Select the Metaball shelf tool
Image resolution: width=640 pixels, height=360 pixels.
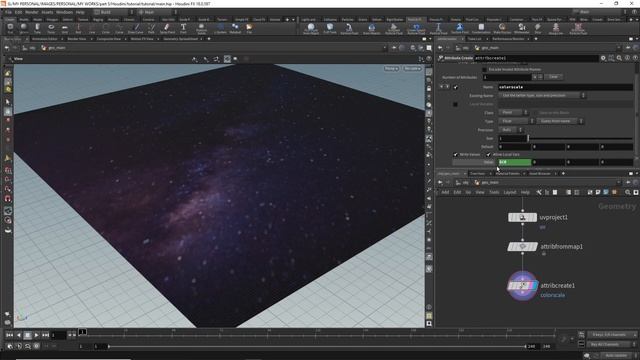tap(235, 28)
